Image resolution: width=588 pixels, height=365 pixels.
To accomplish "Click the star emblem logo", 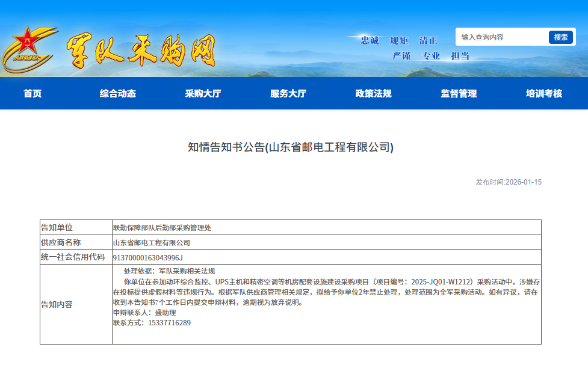I will (29, 49).
